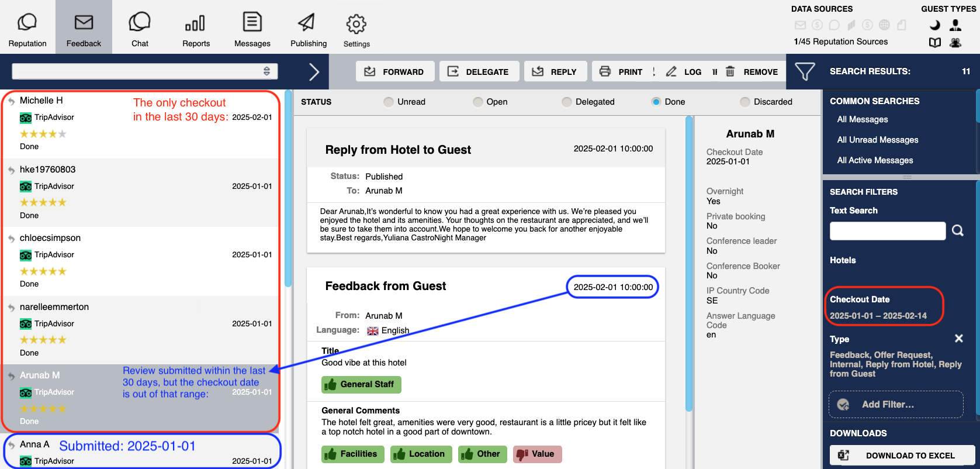This screenshot has height=469, width=980.
Task: Click the feedback detail pane scrollbar
Action: (689, 263)
